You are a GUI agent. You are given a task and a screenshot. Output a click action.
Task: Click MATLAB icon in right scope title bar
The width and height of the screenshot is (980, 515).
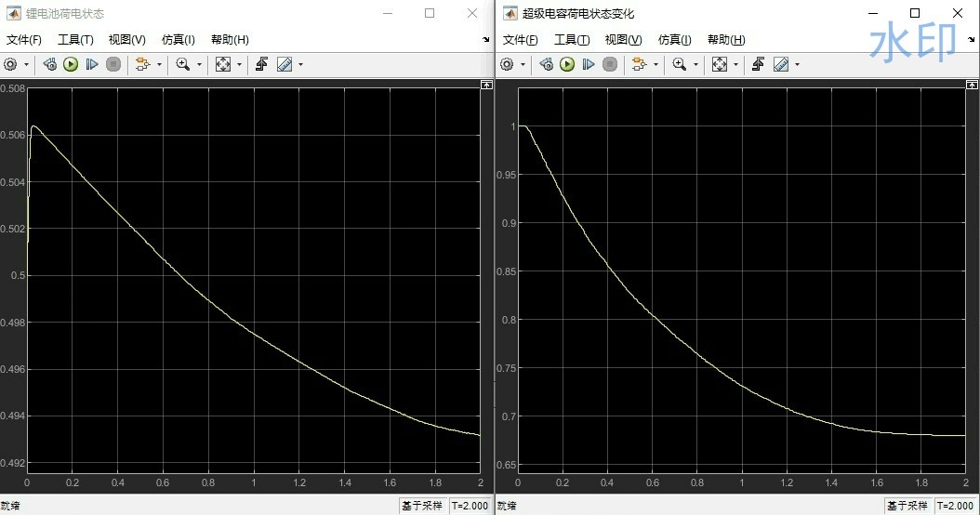(x=510, y=13)
